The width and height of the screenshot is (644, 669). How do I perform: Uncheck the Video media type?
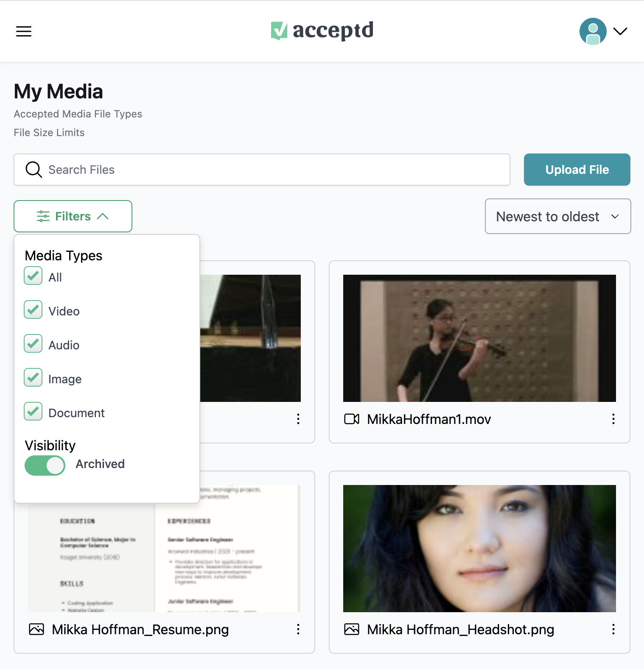pyautogui.click(x=33, y=309)
